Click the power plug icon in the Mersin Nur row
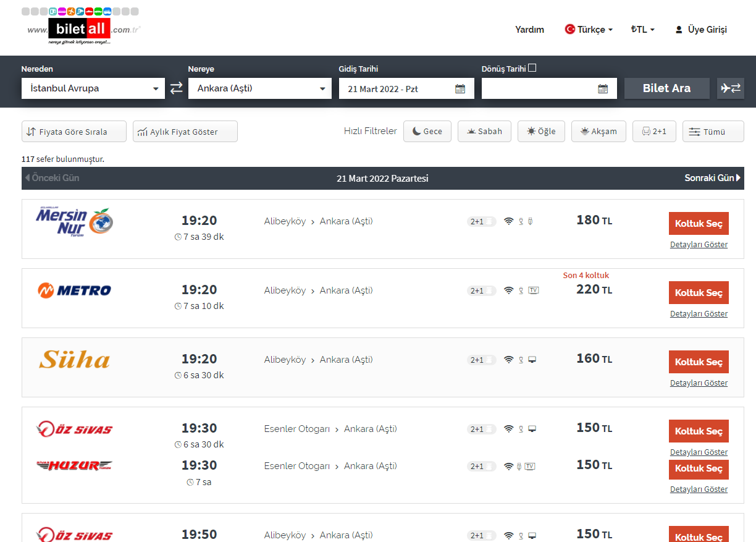The width and height of the screenshot is (756, 542). click(521, 221)
